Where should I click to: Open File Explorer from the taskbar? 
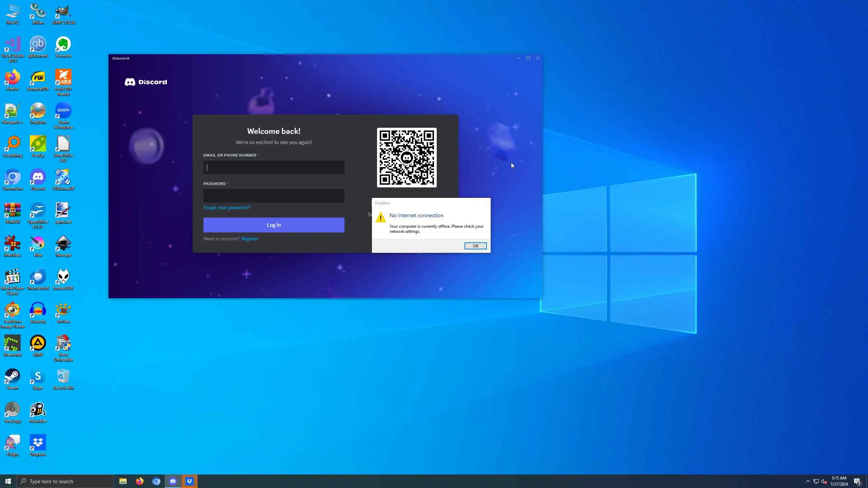pos(123,481)
